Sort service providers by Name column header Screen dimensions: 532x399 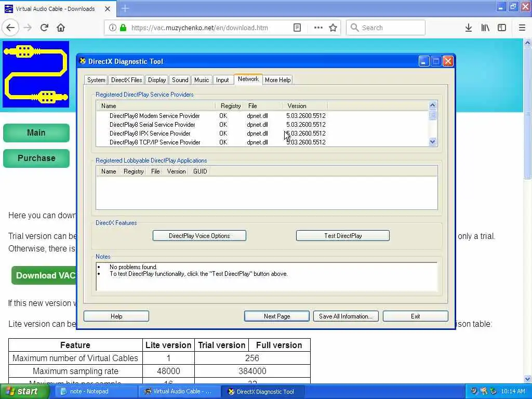click(x=156, y=106)
